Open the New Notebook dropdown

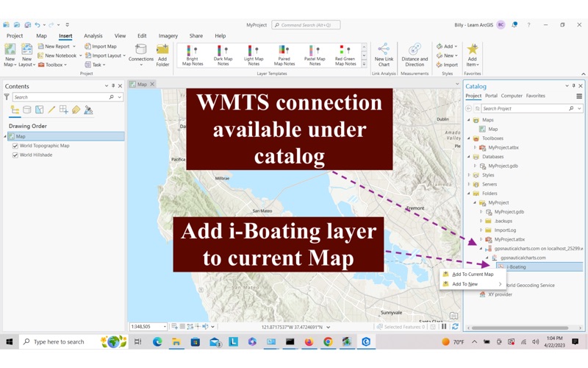[x=81, y=56]
